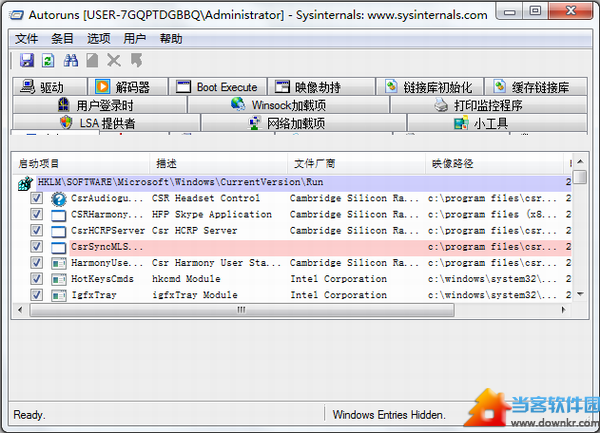Switch to the 映像劫持 tab
Image resolution: width=600 pixels, height=433 pixels.
pyautogui.click(x=321, y=87)
